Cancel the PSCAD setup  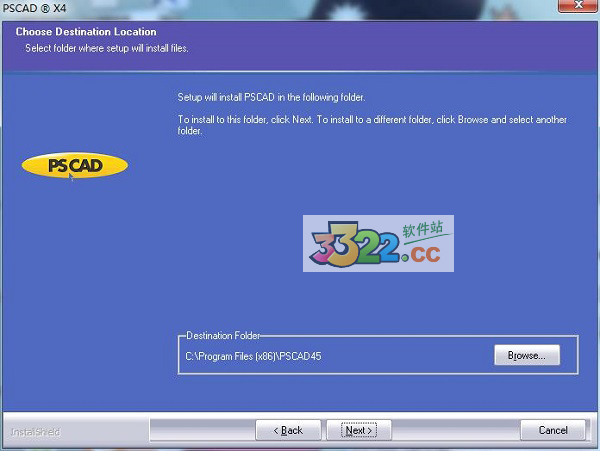(x=553, y=430)
